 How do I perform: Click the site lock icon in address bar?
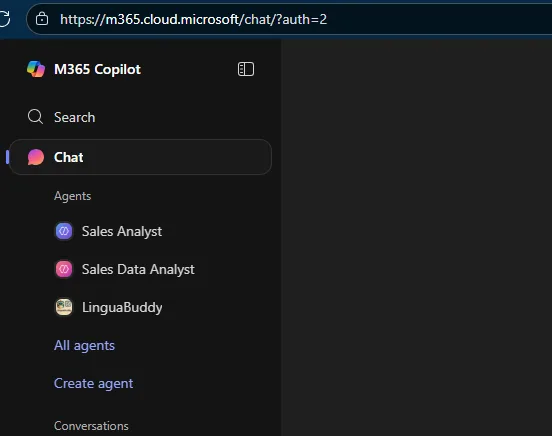point(42,19)
